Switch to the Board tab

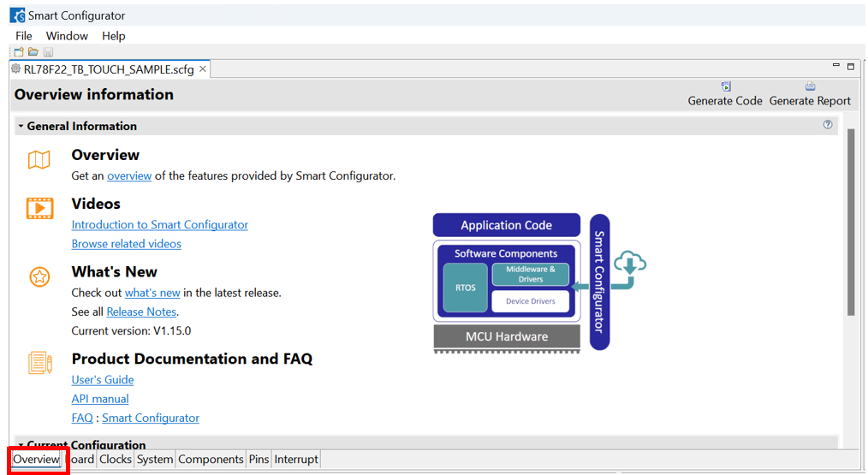80,459
